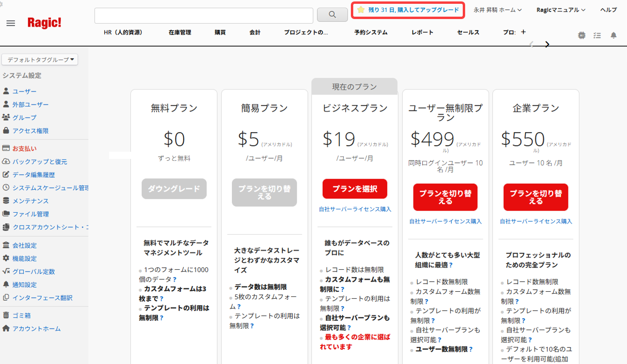Open the HR（人的資源） tab
The height and width of the screenshot is (364, 627).
(x=123, y=32)
